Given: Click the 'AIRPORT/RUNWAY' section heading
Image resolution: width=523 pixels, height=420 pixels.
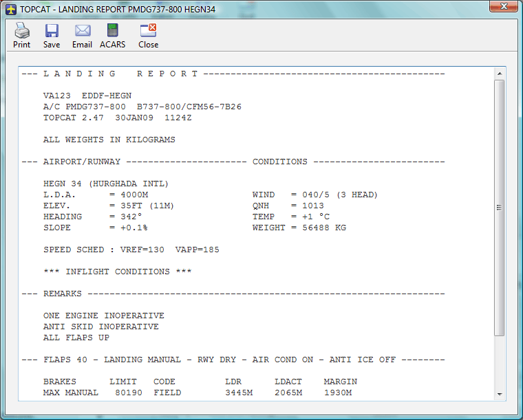Looking at the screenshot, I should coord(82,162).
